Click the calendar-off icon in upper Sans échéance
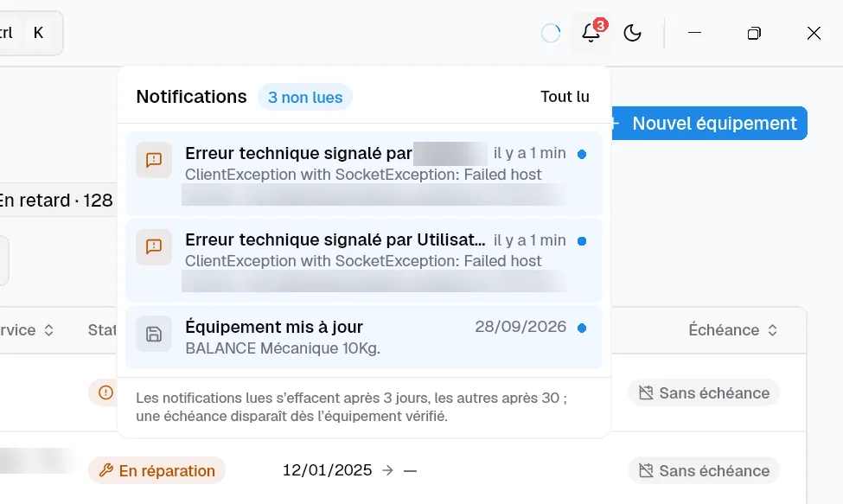This screenshot has width=843, height=504. pos(646,392)
